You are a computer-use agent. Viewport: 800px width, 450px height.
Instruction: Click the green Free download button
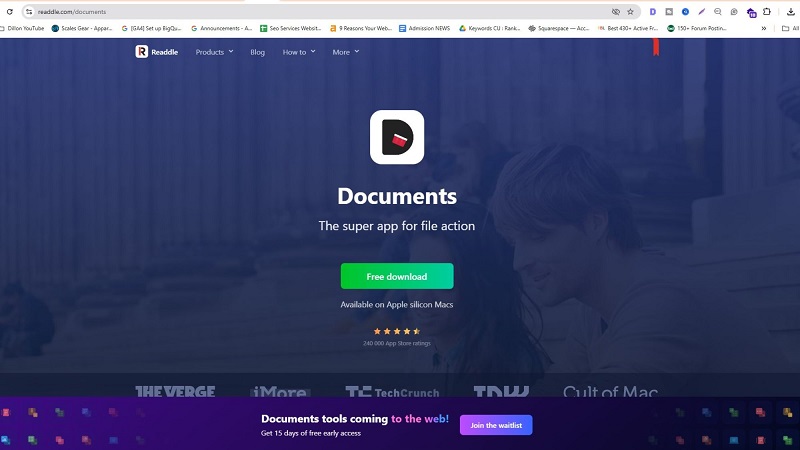pyautogui.click(x=397, y=276)
